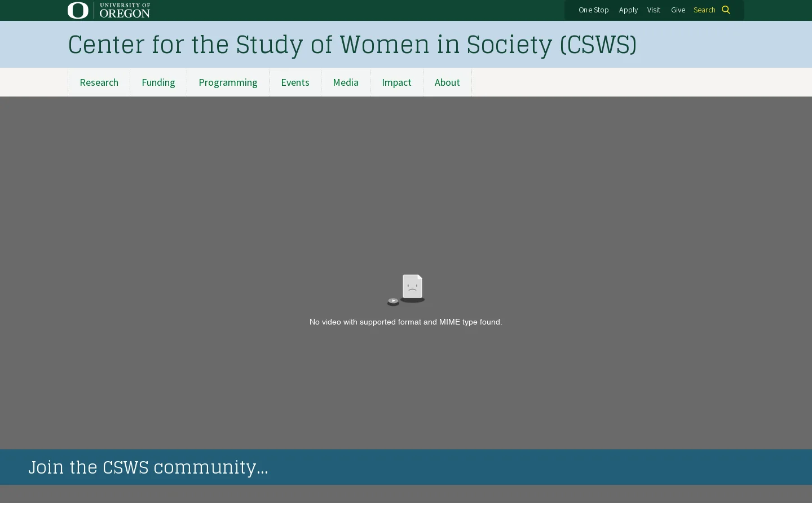Screen dimensions: 812x508
Task: Select the Programming menu item
Action: click(x=228, y=82)
